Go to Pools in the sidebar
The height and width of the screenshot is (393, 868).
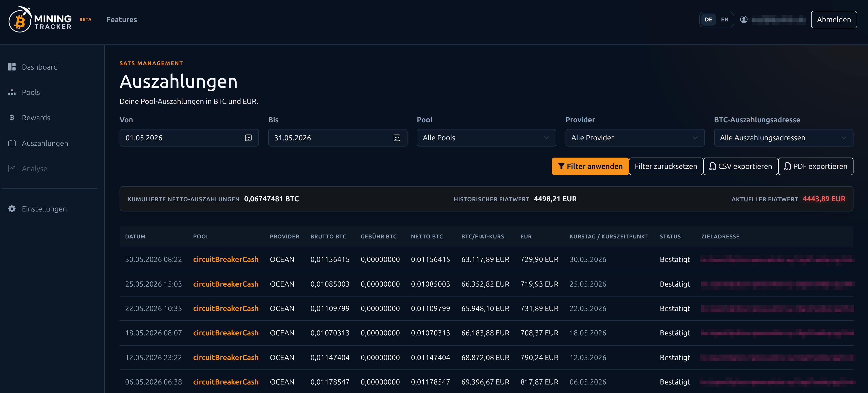point(31,92)
